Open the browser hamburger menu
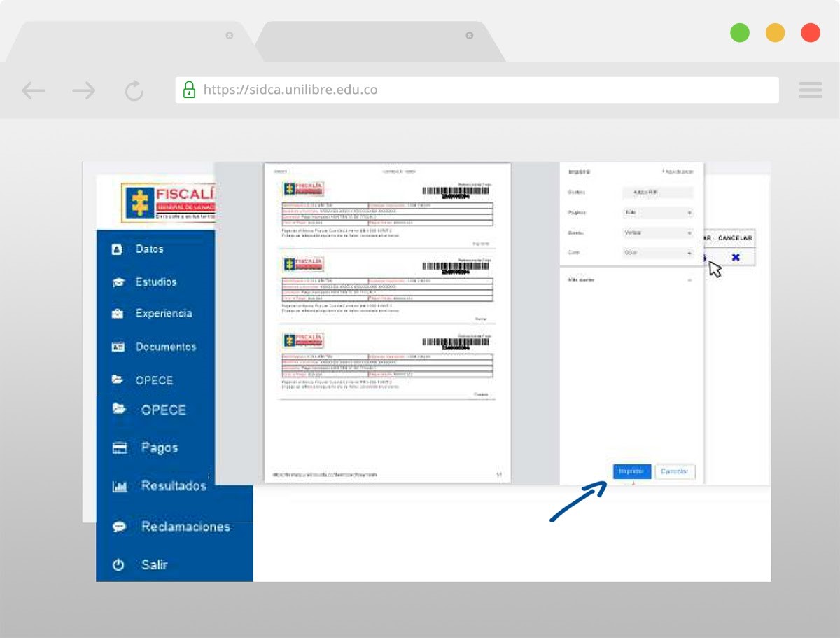840x638 pixels. pyautogui.click(x=811, y=90)
